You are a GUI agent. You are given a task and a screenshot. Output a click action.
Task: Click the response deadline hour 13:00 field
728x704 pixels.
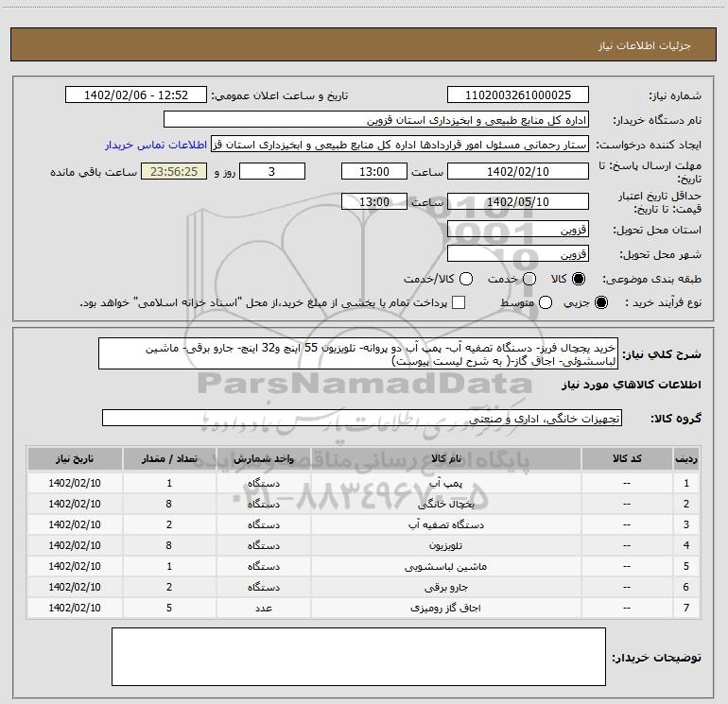374,171
